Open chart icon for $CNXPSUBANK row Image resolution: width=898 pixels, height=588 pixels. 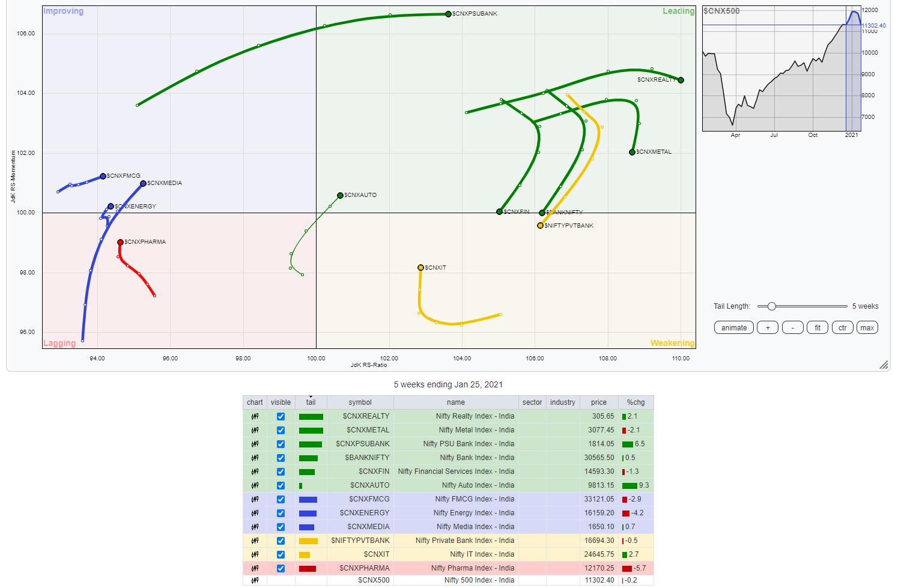[x=255, y=444]
